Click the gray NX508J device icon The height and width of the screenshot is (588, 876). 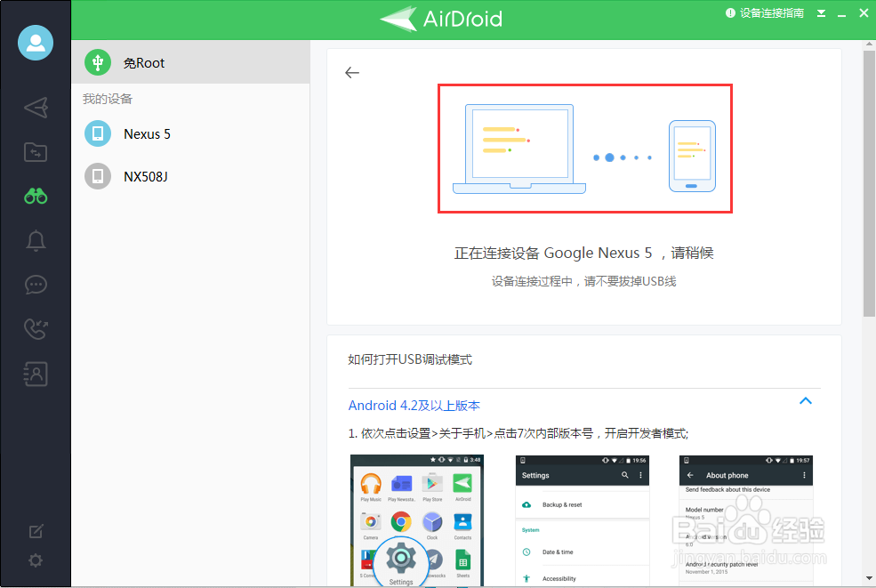(98, 176)
